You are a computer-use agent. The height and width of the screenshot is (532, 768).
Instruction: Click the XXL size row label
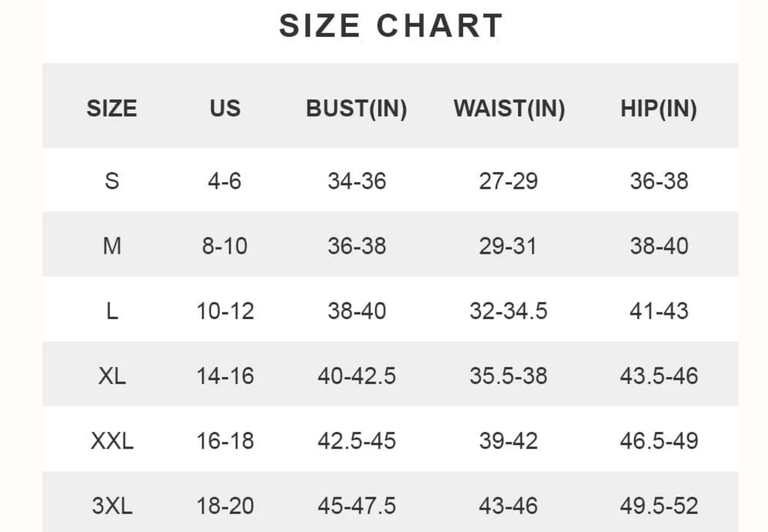[112, 441]
